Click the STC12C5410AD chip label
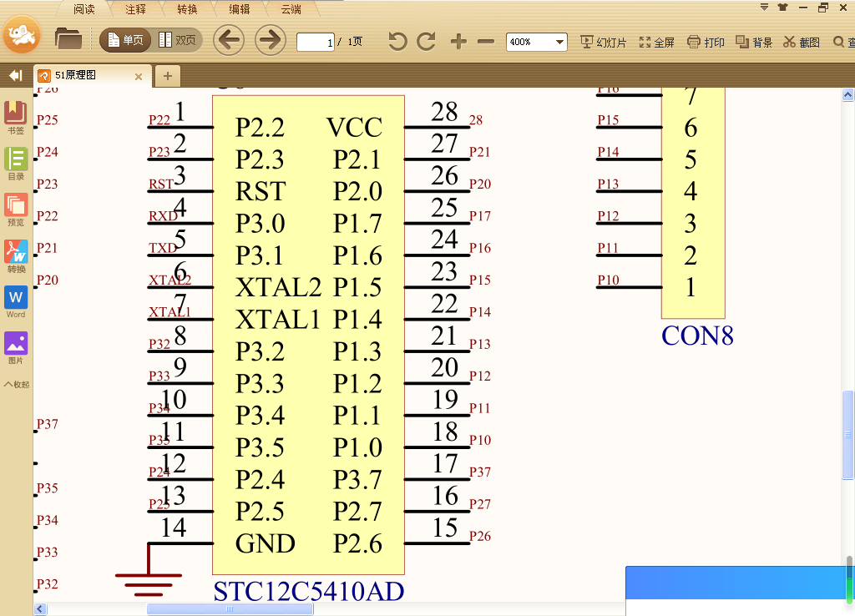This screenshot has width=855, height=616. point(309,592)
